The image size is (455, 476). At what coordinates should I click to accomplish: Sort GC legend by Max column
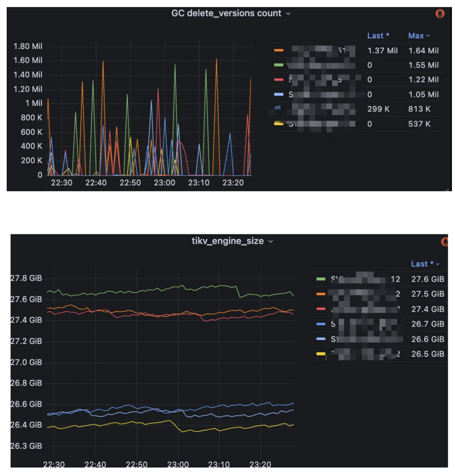[418, 36]
